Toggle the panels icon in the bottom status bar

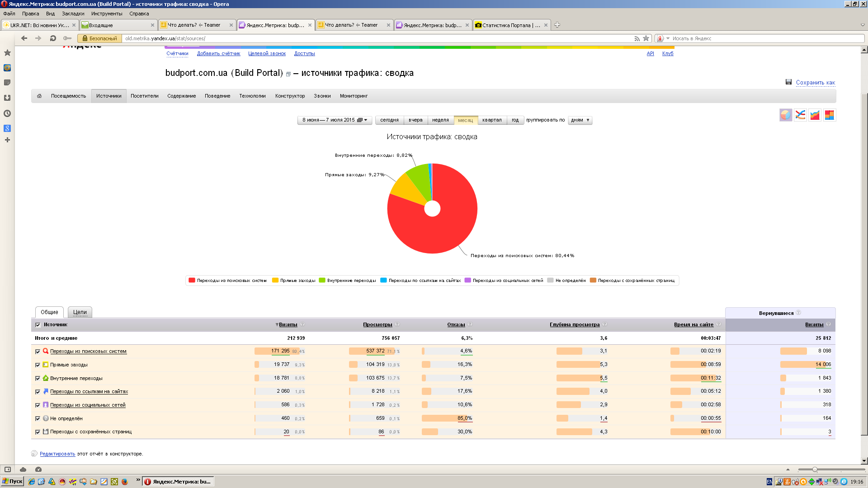tap(7, 469)
